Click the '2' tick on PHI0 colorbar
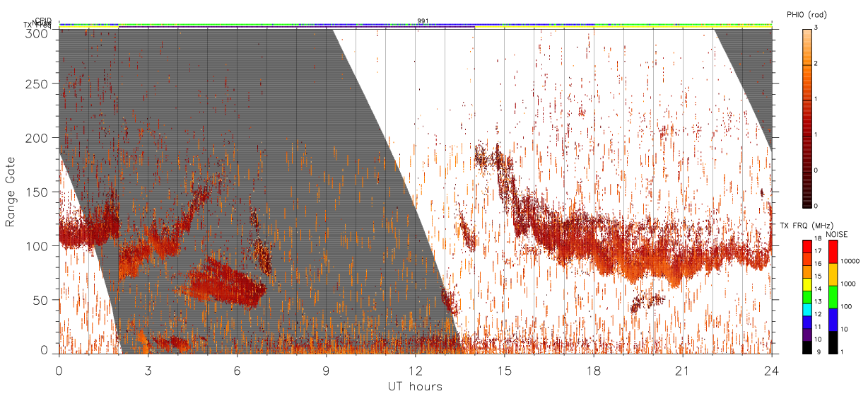Screen dimensions: 868x401 point(816,64)
